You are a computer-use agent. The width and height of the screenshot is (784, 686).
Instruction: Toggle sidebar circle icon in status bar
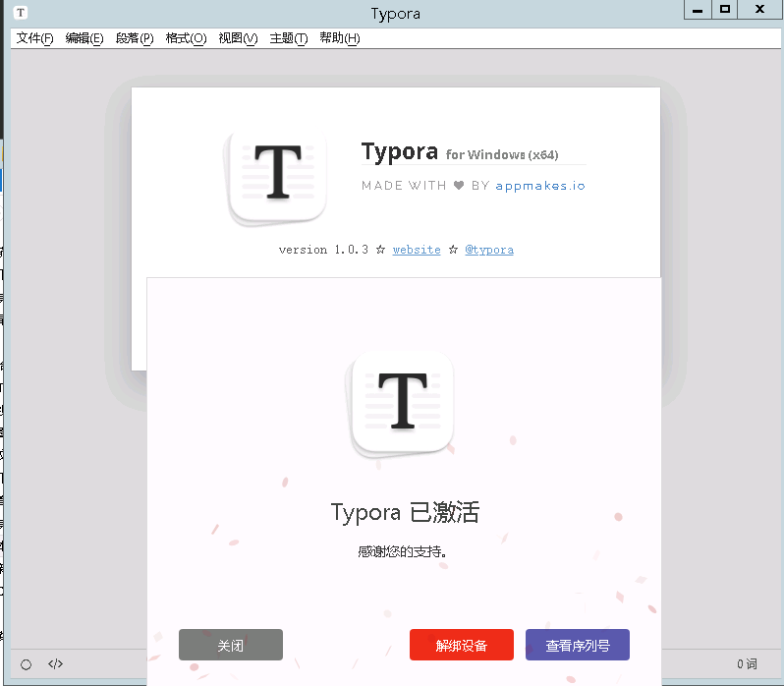(26, 664)
